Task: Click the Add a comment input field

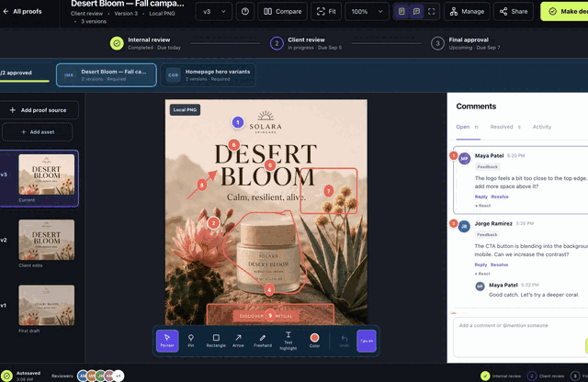Action: 521,337
